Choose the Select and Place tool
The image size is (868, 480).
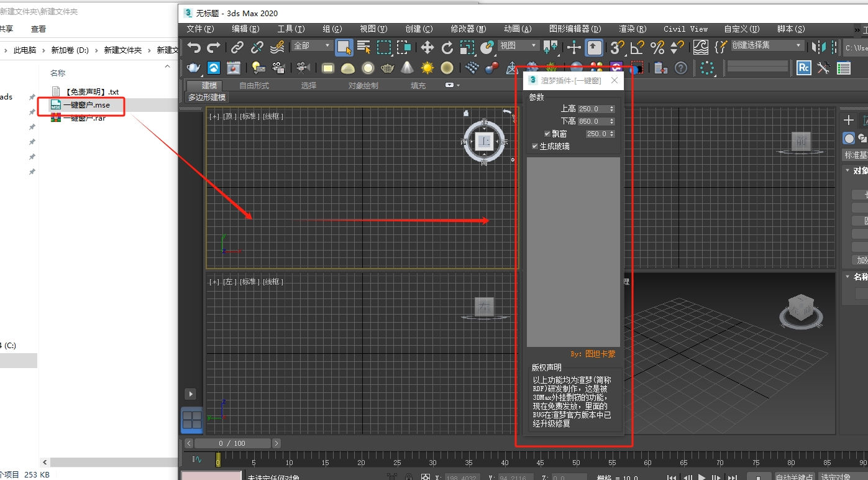tap(487, 47)
